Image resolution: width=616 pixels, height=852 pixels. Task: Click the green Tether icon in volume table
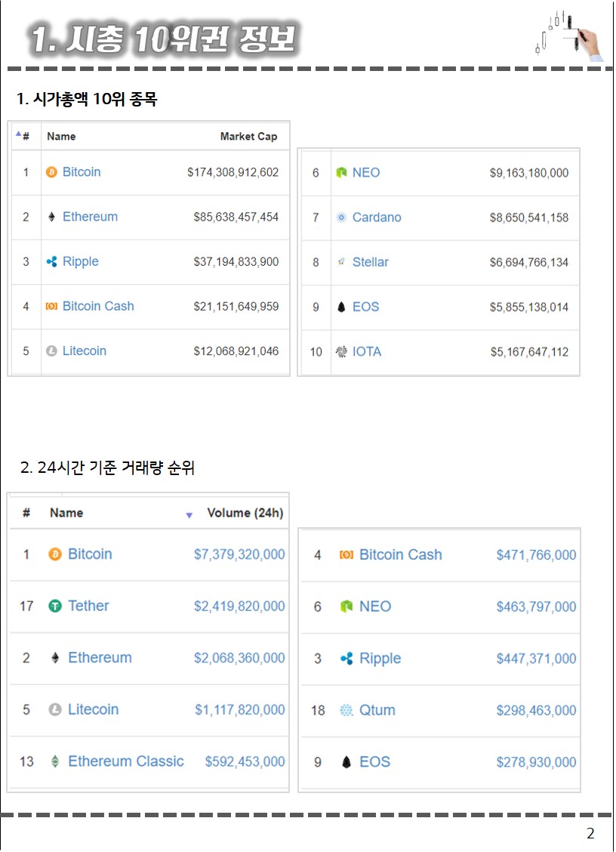(x=55, y=606)
